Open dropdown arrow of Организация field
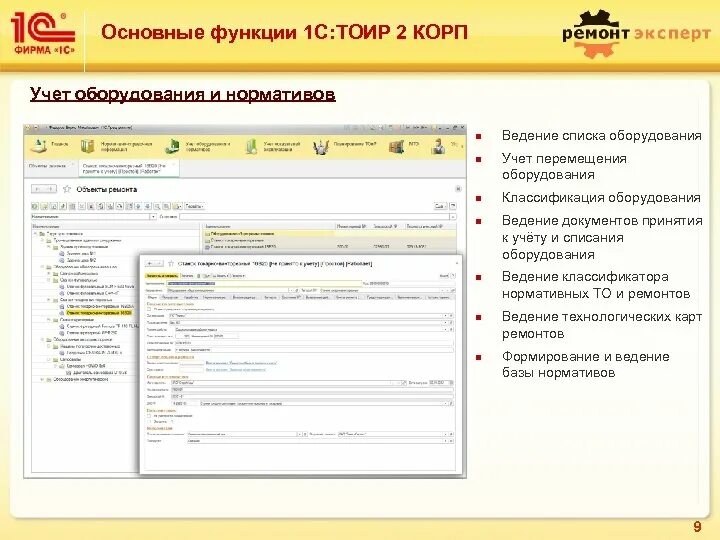Image resolution: width=720 pixels, height=540 pixels. click(x=445, y=316)
